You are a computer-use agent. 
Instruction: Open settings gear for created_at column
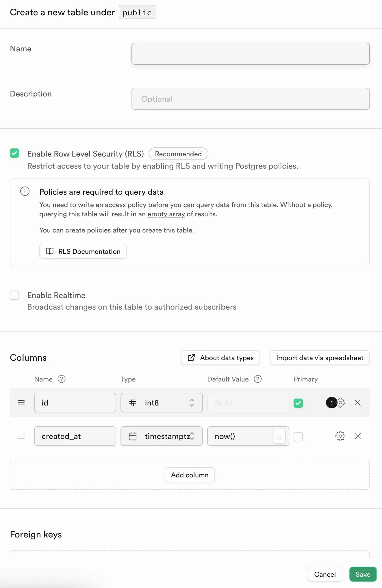click(x=340, y=436)
